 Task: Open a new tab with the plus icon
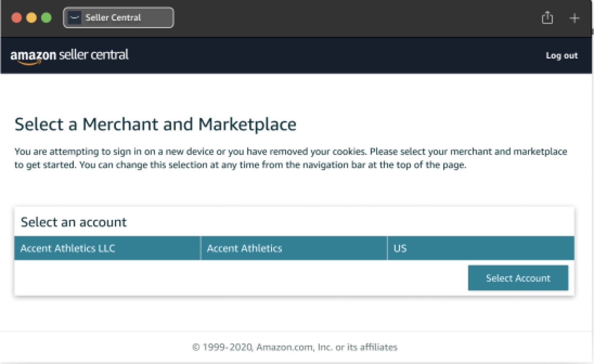coord(574,18)
